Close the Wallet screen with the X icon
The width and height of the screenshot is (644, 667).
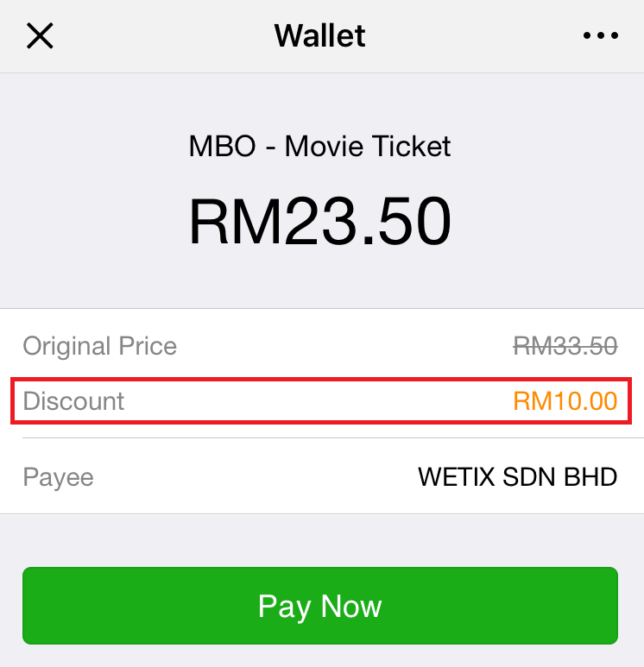[x=40, y=35]
